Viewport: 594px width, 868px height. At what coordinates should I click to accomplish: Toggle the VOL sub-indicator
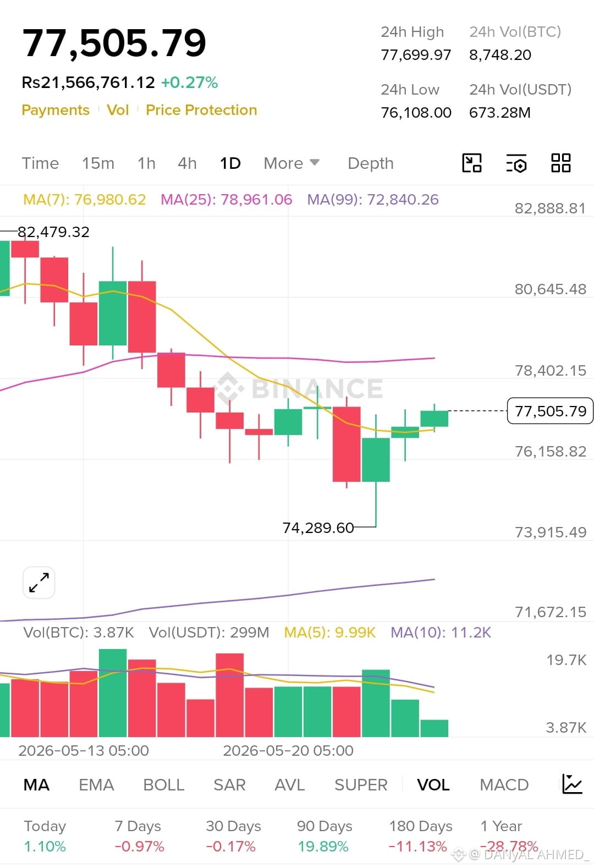click(433, 785)
